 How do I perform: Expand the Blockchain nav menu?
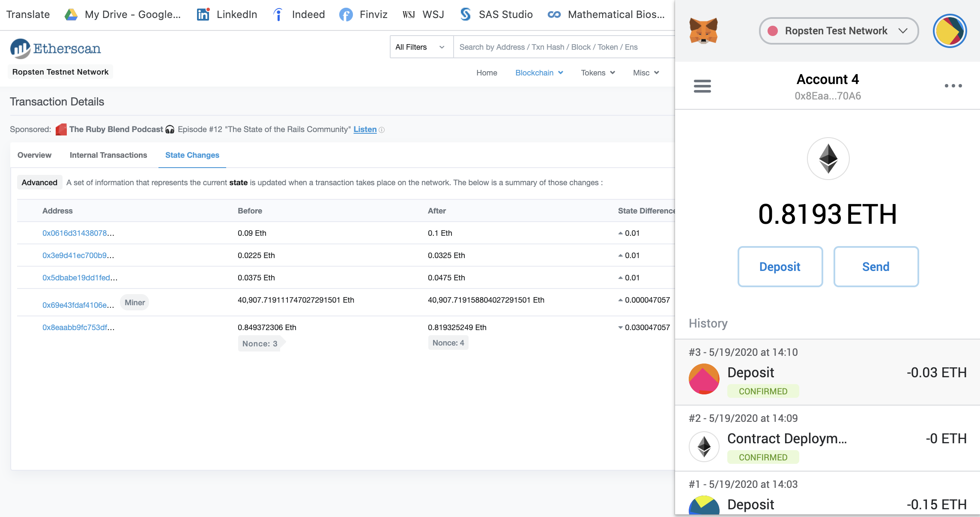pos(539,73)
